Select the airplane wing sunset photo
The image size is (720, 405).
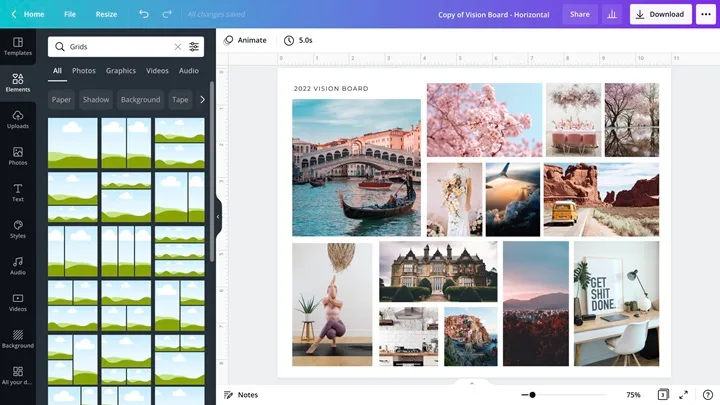click(513, 199)
